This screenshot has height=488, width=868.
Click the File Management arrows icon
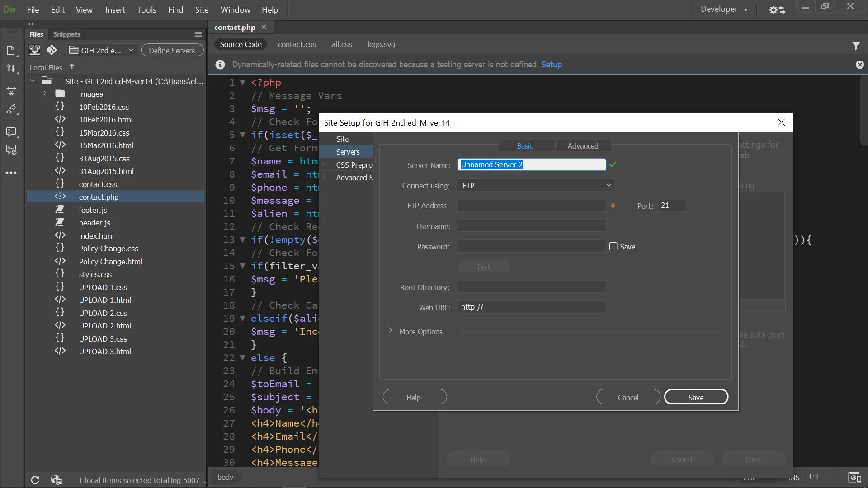tap(11, 68)
